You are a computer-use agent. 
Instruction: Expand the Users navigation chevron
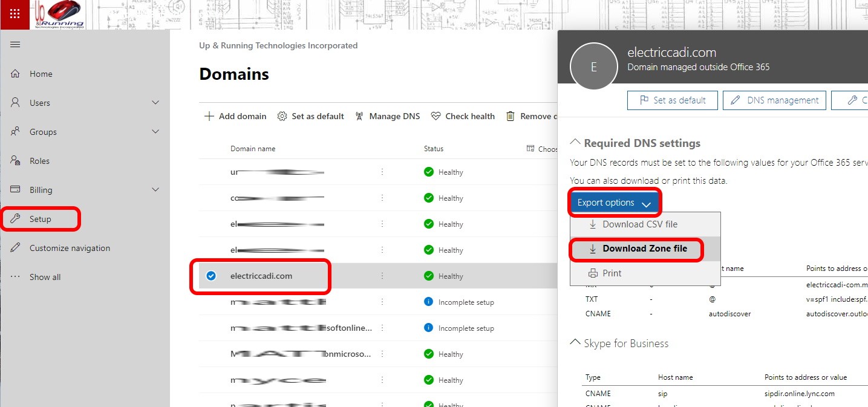click(155, 103)
